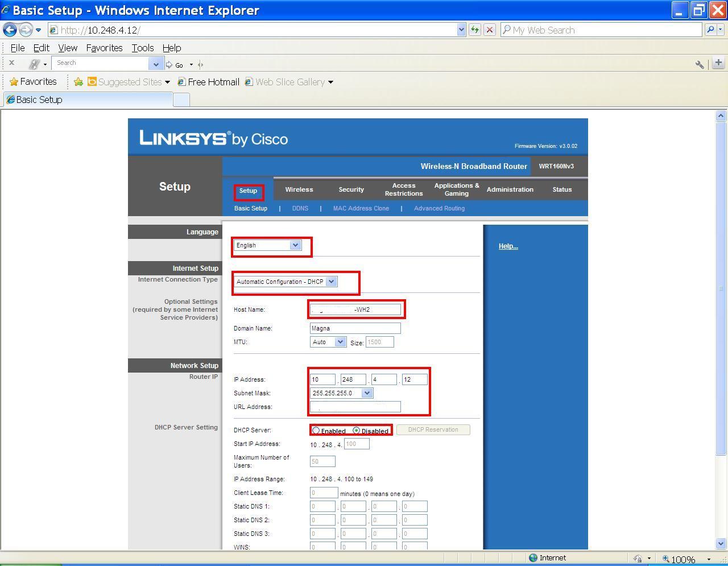Expand the Web Slice Gallery dropdown arrow
728x566 pixels.
330,82
